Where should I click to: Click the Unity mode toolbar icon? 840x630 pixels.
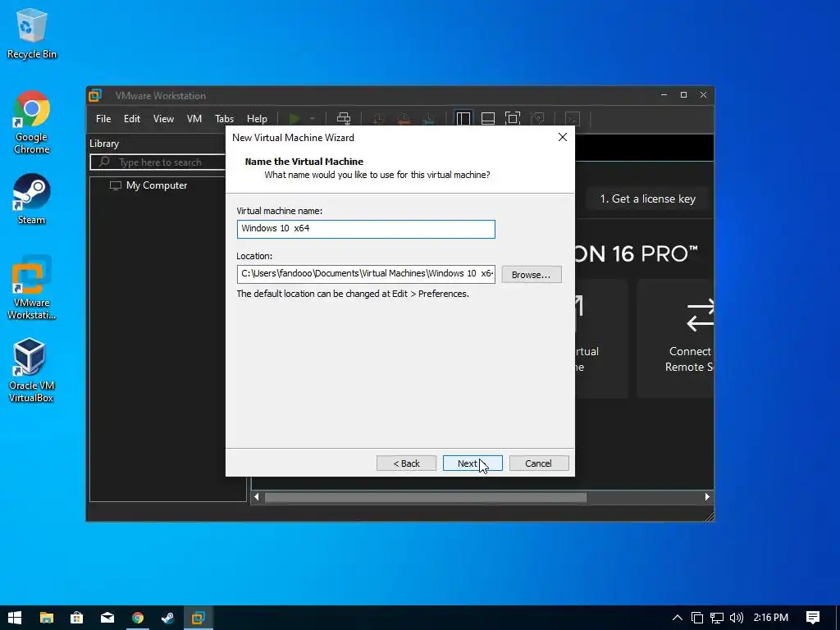(x=537, y=118)
